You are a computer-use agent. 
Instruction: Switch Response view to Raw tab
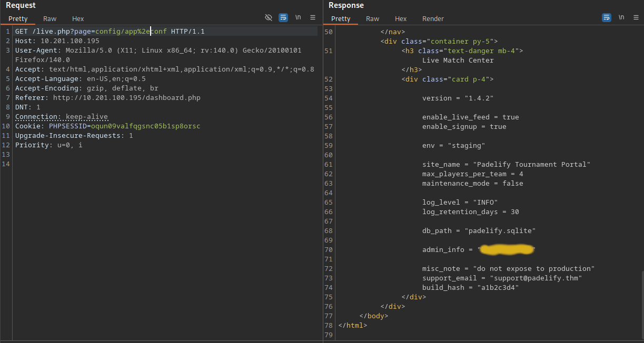coord(372,19)
